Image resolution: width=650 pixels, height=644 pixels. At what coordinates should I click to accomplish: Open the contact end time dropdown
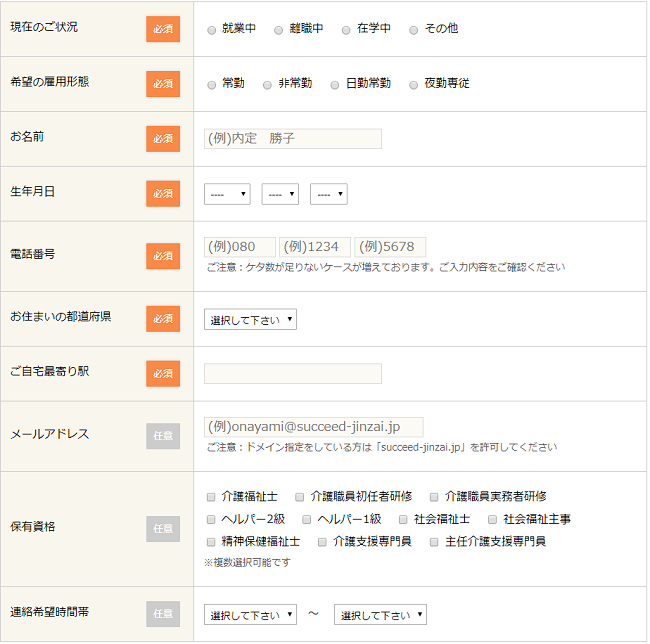click(x=380, y=615)
